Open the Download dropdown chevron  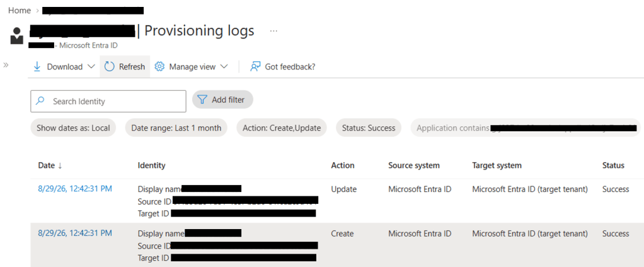pyautogui.click(x=91, y=67)
